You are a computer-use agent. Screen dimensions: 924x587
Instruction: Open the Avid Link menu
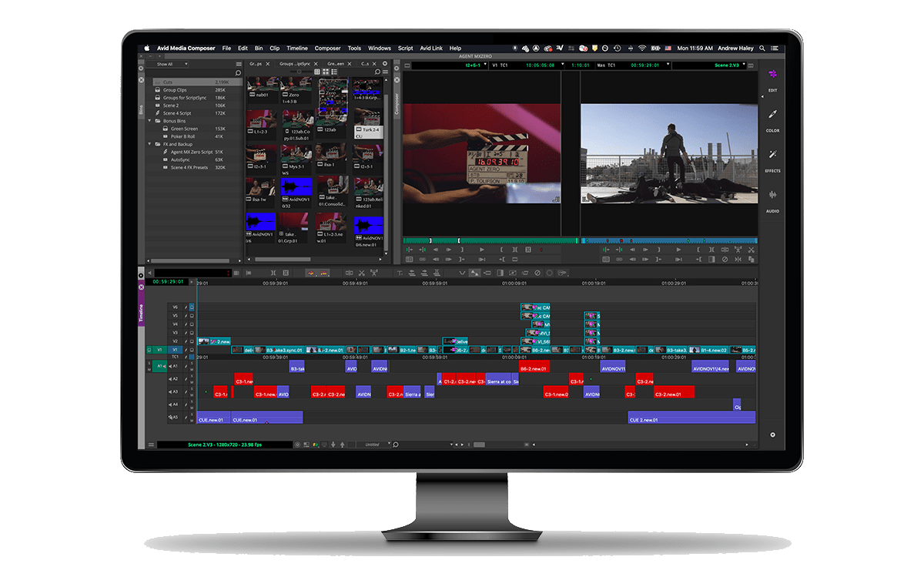pyautogui.click(x=431, y=48)
